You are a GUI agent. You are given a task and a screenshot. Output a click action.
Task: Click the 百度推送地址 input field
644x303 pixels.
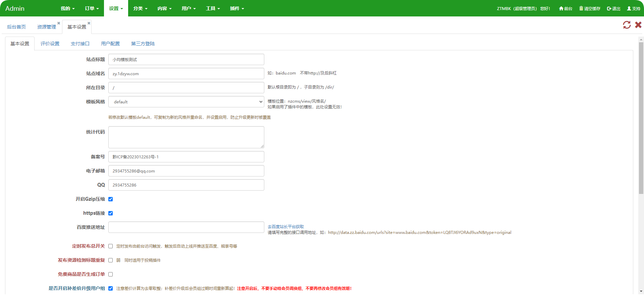[186, 227]
